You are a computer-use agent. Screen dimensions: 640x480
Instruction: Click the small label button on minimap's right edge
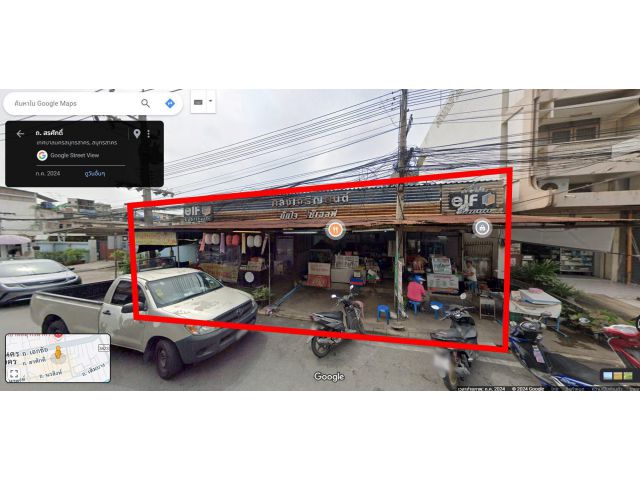[104, 348]
